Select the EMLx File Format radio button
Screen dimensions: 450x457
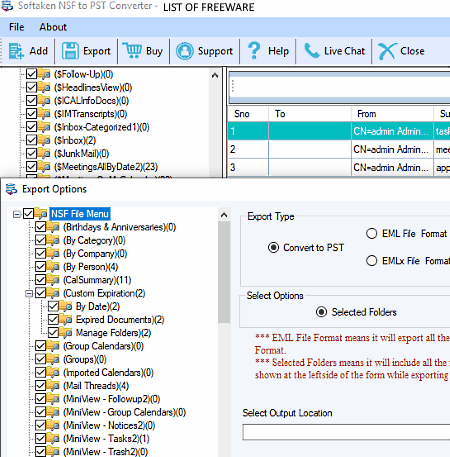(x=372, y=261)
